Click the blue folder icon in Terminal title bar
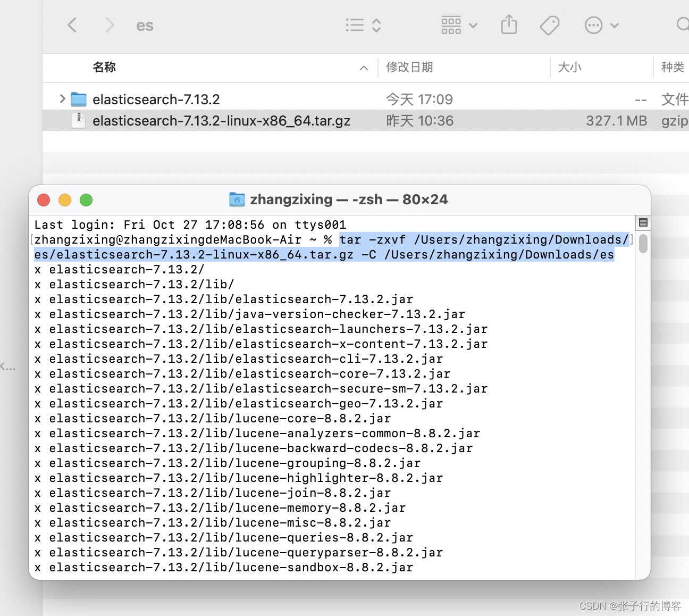This screenshot has width=689, height=616. pyautogui.click(x=237, y=199)
